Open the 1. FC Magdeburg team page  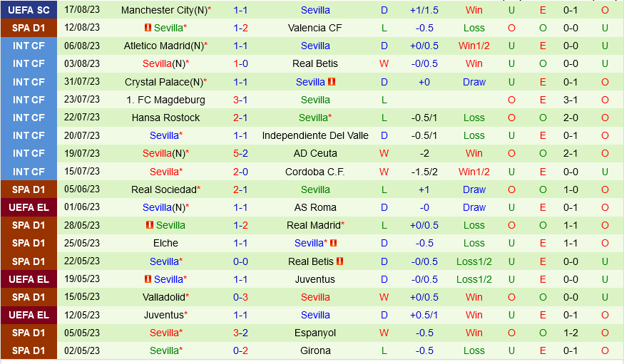point(165,100)
